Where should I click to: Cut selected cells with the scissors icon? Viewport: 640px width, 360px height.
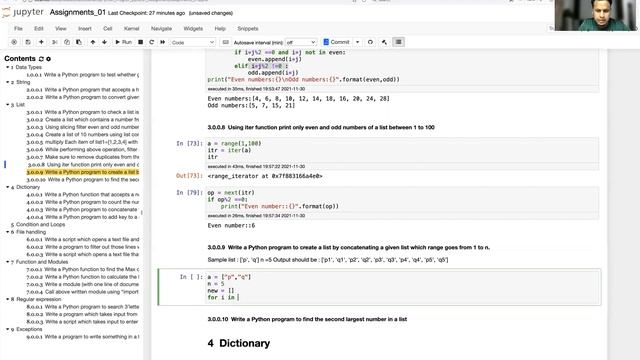pyautogui.click(x=54, y=42)
